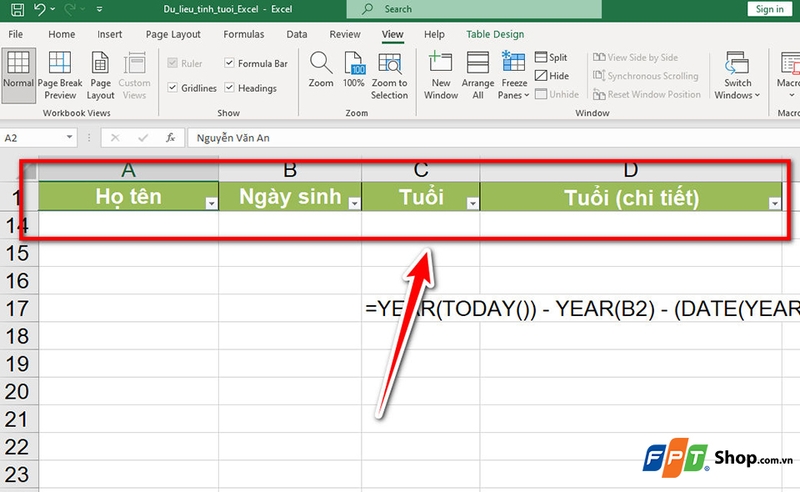Open the Macros dropdown
800x492 pixels.
pyautogui.click(x=790, y=75)
